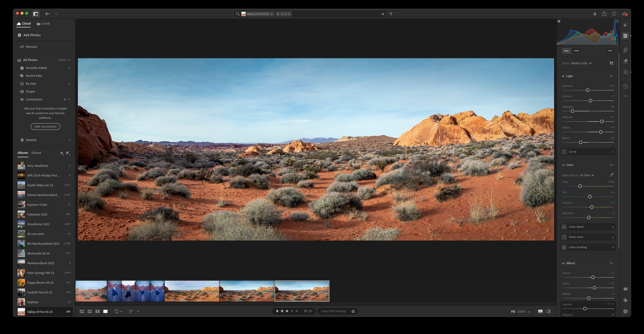The height and width of the screenshot is (334, 644).
Task: Click the Exposure slider handle
Action: pyautogui.click(x=587, y=90)
